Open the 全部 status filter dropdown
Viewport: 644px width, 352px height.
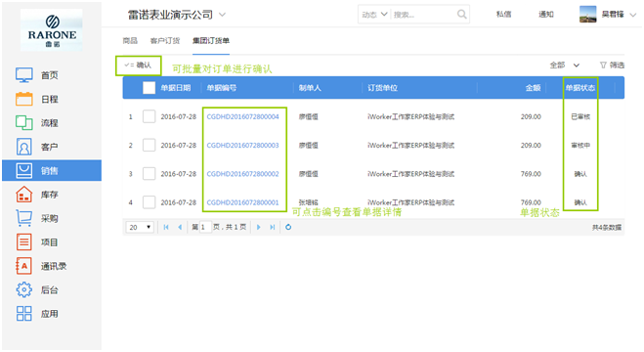(565, 65)
